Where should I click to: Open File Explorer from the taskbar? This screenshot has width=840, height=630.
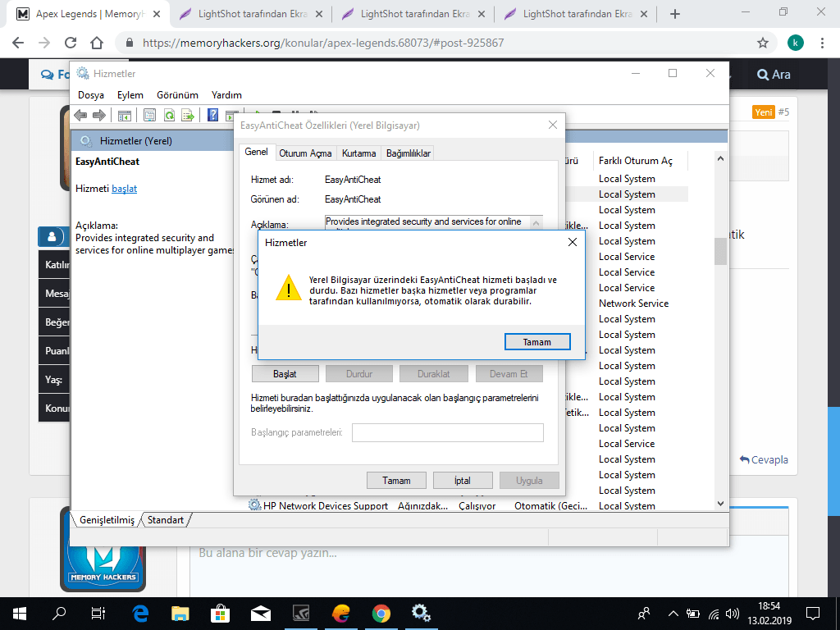(180, 614)
